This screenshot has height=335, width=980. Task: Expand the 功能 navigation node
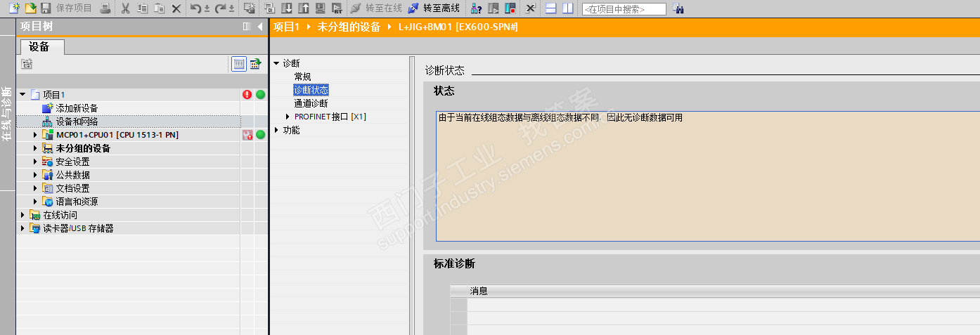[276, 130]
